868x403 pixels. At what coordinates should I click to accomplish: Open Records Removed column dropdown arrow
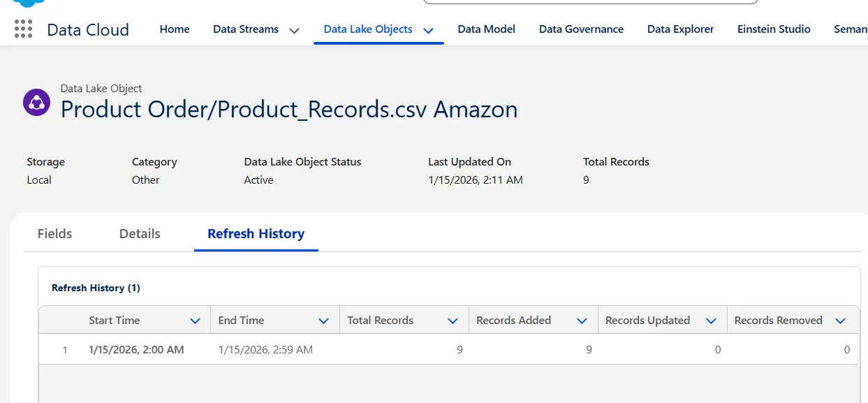coord(840,321)
